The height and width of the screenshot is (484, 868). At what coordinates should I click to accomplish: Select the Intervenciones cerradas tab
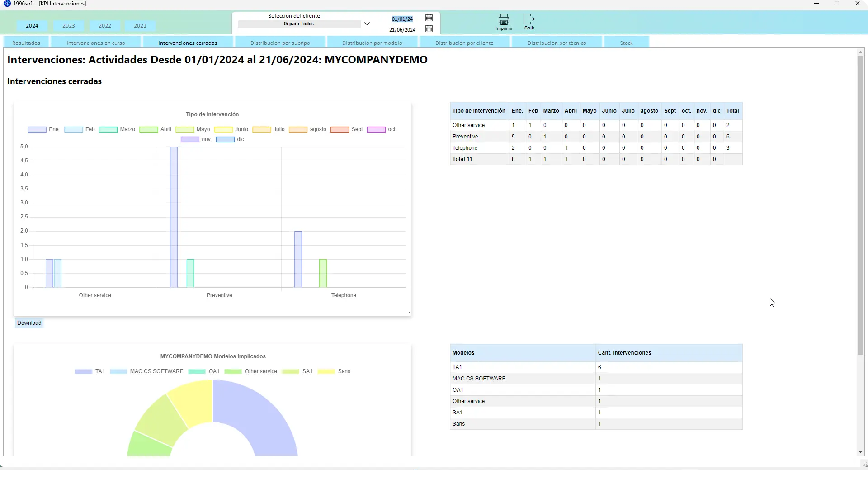188,43
